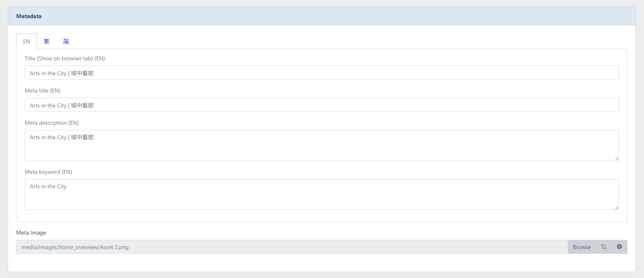Click inside the Arts in the City keyword text
644x278 pixels.
click(48, 186)
